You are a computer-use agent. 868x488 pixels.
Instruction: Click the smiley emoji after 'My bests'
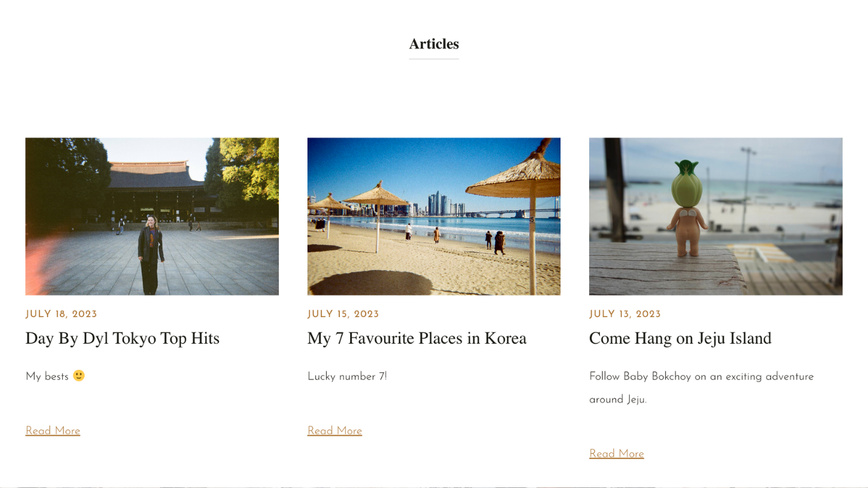[x=79, y=376]
